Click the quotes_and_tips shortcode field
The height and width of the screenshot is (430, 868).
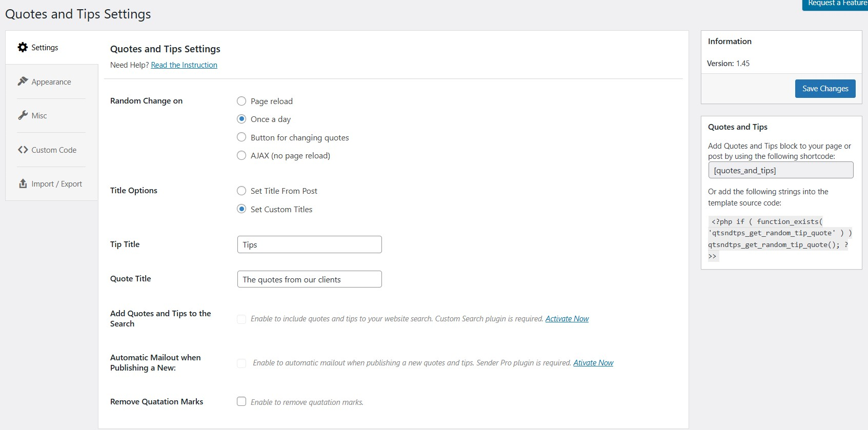coord(780,170)
